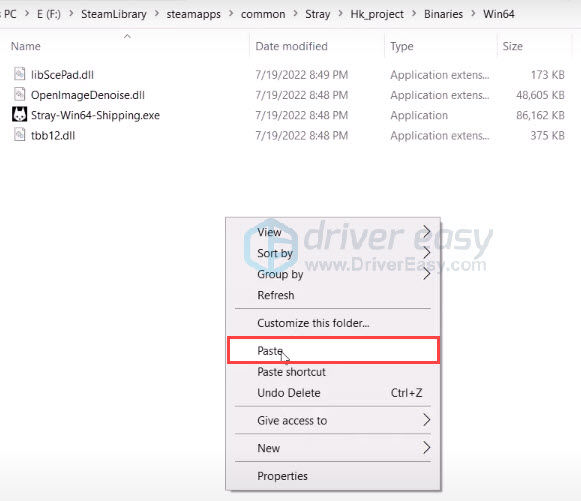581x501 pixels.
Task: Open Properties from context menu
Action: coord(333,476)
